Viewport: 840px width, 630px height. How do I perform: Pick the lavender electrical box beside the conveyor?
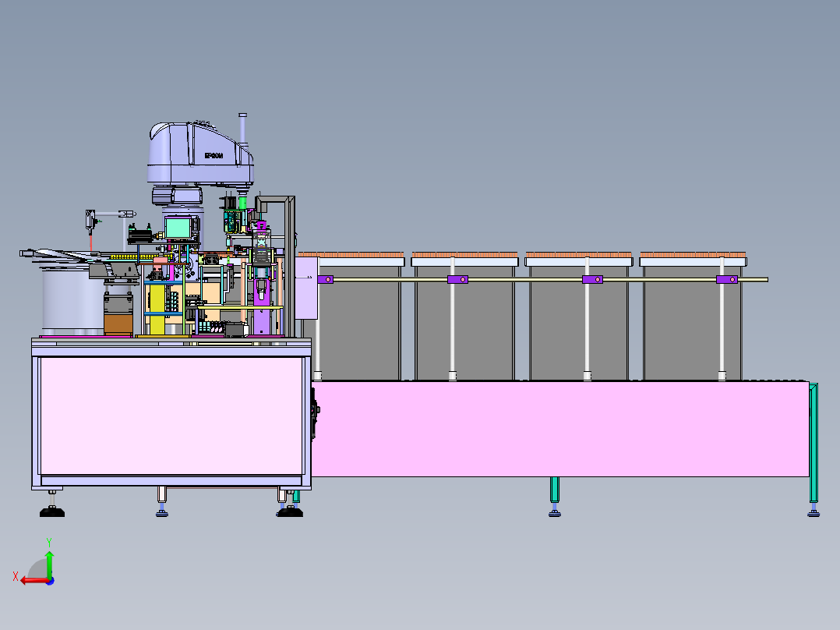coord(306,288)
